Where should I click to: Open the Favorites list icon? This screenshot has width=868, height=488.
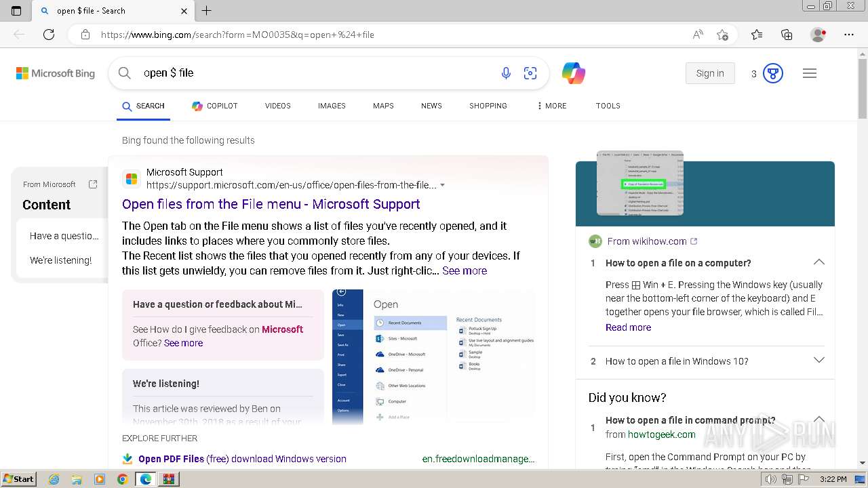coord(757,35)
